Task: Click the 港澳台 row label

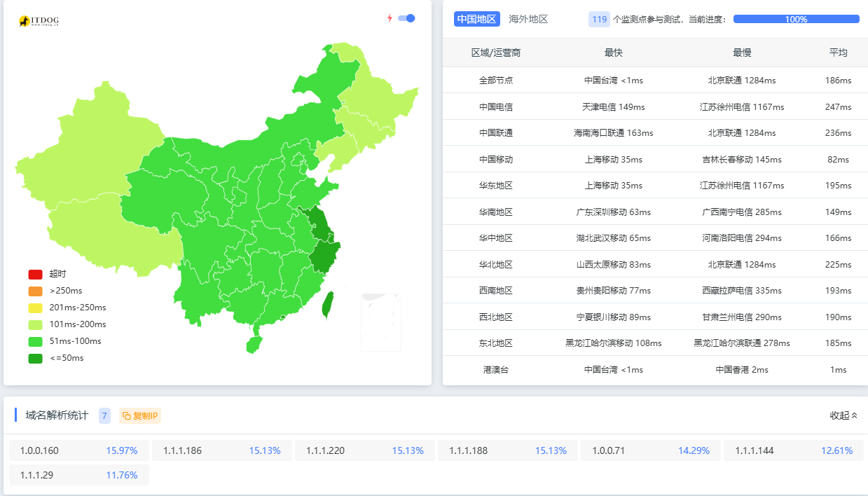Action: [496, 370]
